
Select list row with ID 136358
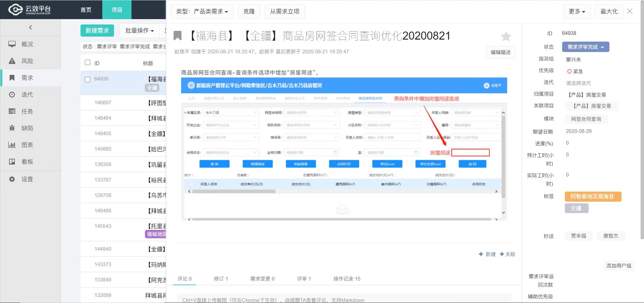(123, 164)
